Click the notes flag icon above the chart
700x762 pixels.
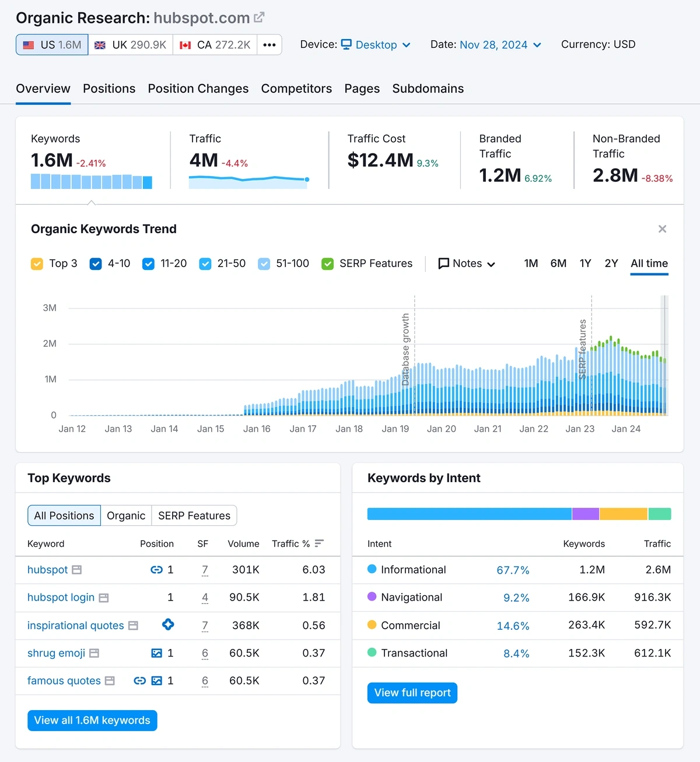pyautogui.click(x=444, y=263)
